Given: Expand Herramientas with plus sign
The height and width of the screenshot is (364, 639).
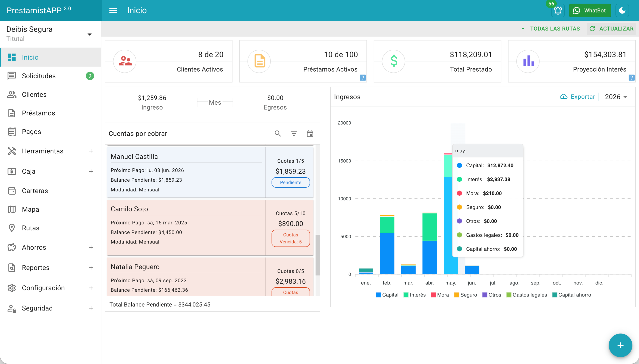Looking at the screenshot, I should pos(91,151).
